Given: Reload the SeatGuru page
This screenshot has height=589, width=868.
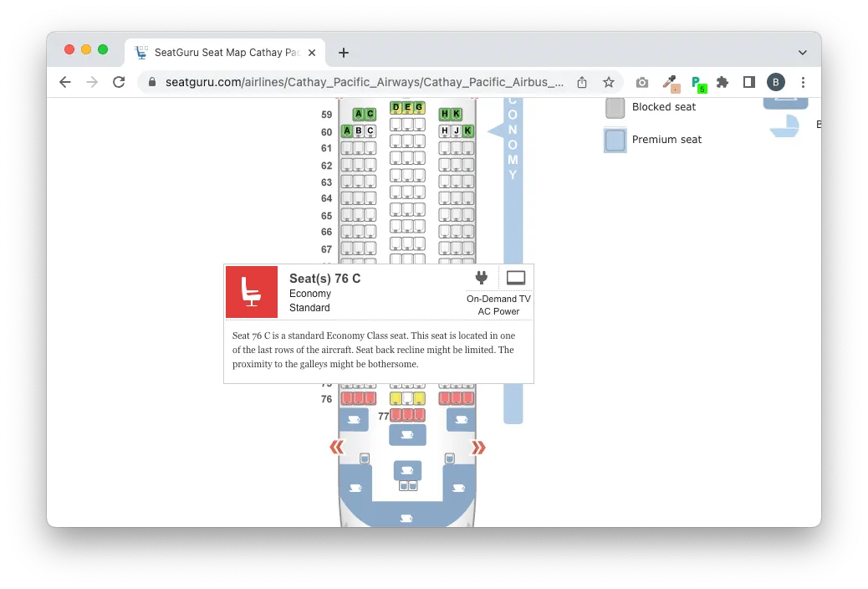Looking at the screenshot, I should (119, 83).
